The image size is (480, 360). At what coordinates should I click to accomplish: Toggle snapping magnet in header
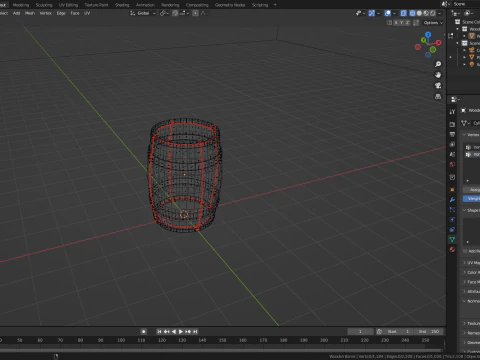[x=175, y=13]
